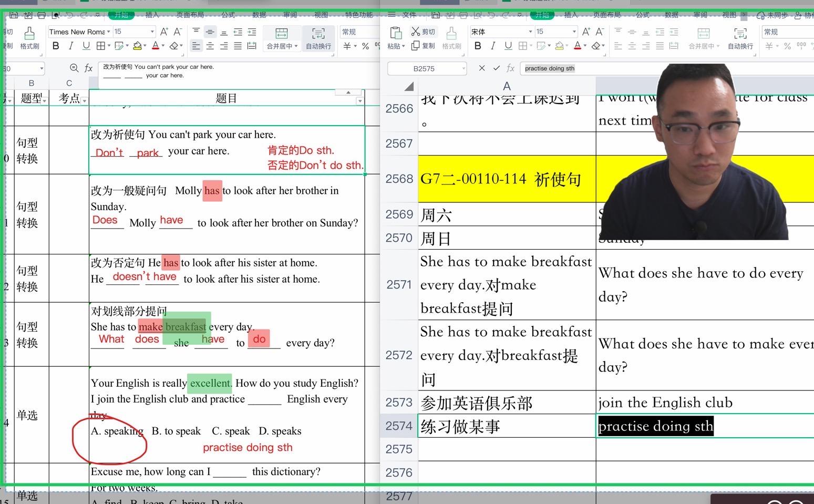
Task: Click borders icon in left window
Action: click(101, 46)
